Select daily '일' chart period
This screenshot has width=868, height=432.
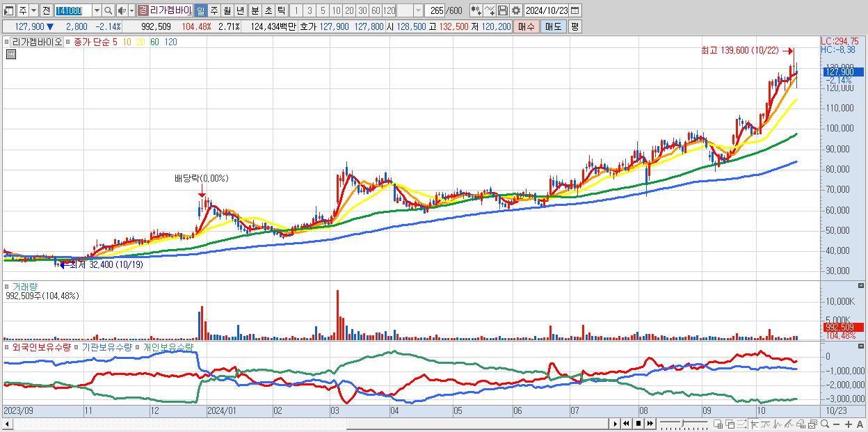[x=200, y=11]
